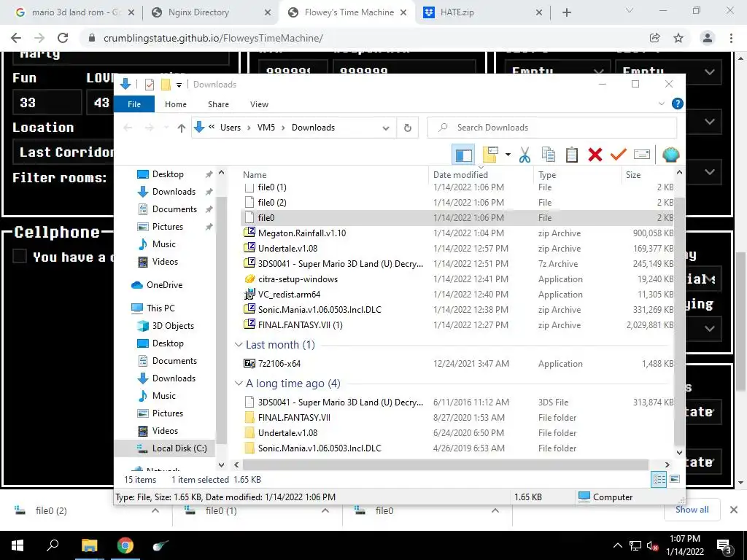Screen dimensions: 747x560
Task: Click the red X Delete toolbar icon
Action: 595,155
